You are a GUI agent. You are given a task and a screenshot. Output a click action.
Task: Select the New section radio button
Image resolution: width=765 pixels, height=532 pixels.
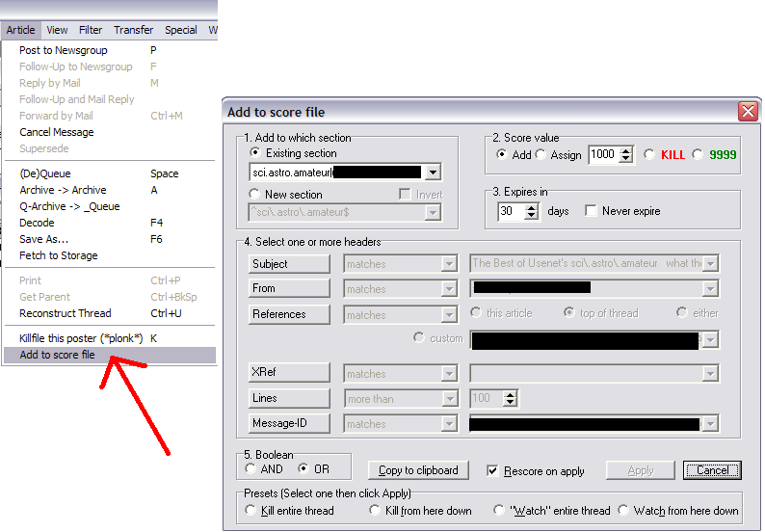click(x=255, y=195)
